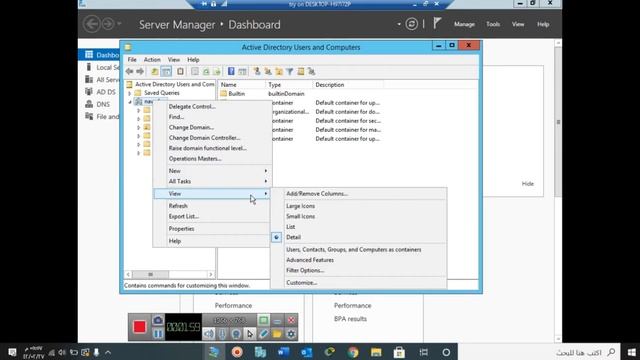Click the pen draw icon in recorder

pos(264,334)
